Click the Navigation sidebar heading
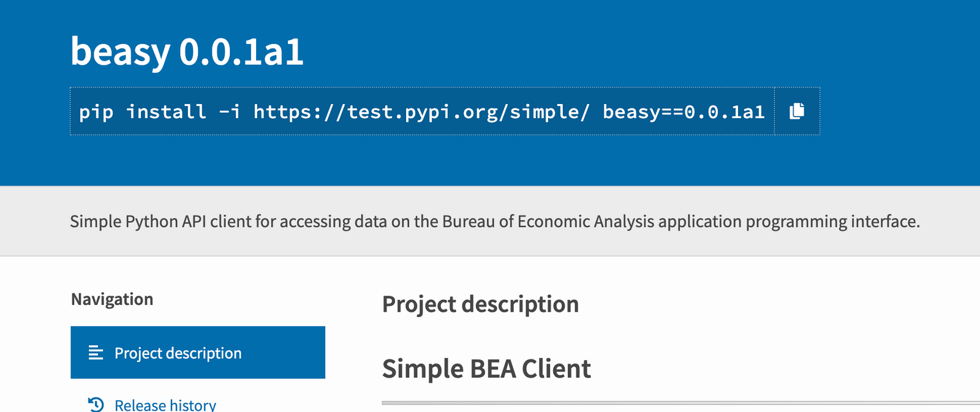This screenshot has width=980, height=412. pos(112,299)
